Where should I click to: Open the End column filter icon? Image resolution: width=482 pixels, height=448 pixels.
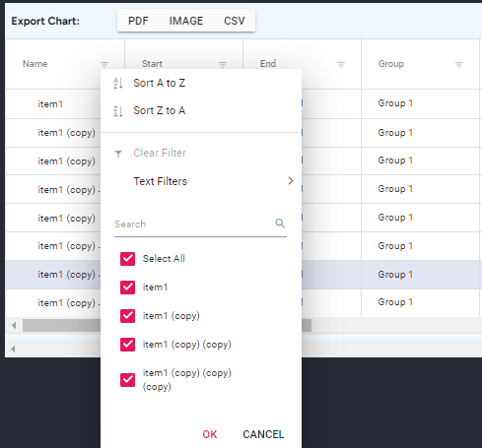(341, 65)
